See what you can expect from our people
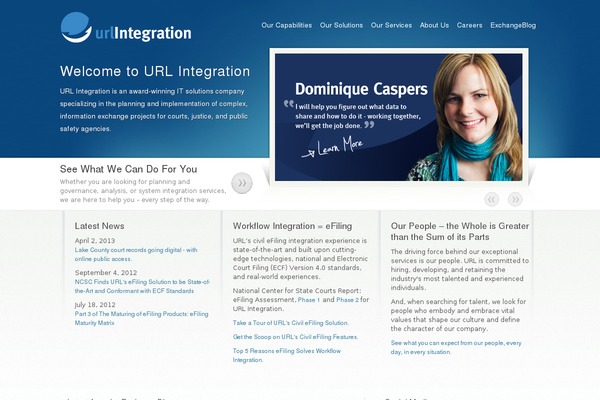The image size is (600, 400). (x=456, y=348)
